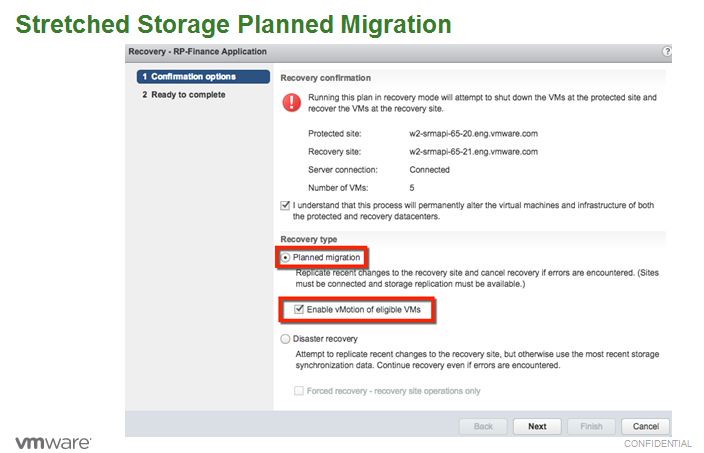Click the VMware logo
This screenshot has height=453, width=704.
pos(52,441)
